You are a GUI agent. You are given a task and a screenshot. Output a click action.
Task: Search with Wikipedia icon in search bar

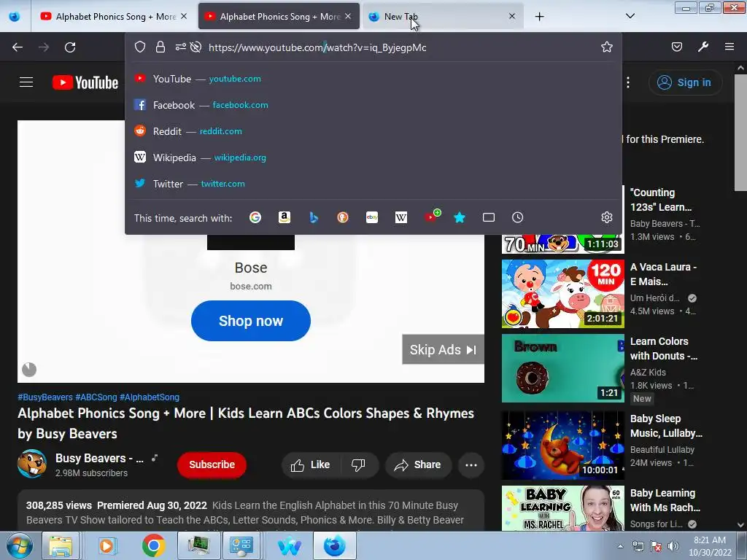click(x=401, y=217)
